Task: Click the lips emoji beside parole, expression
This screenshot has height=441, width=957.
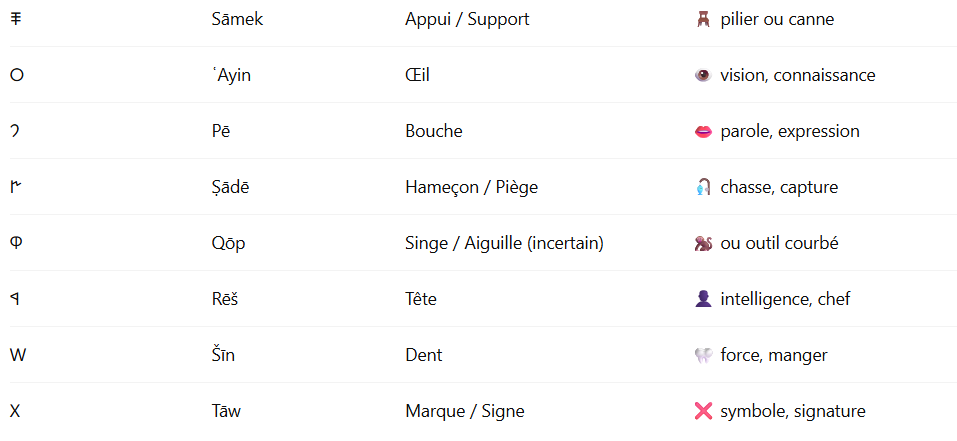Action: (703, 132)
